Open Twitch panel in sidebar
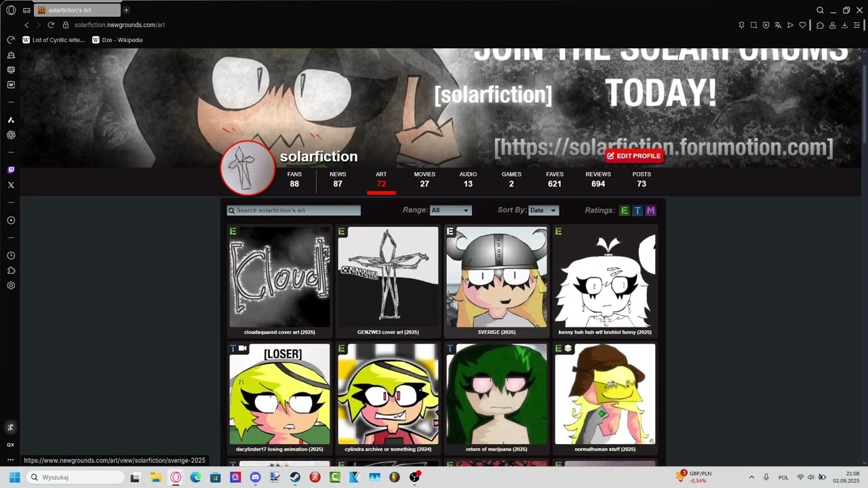 [x=11, y=170]
